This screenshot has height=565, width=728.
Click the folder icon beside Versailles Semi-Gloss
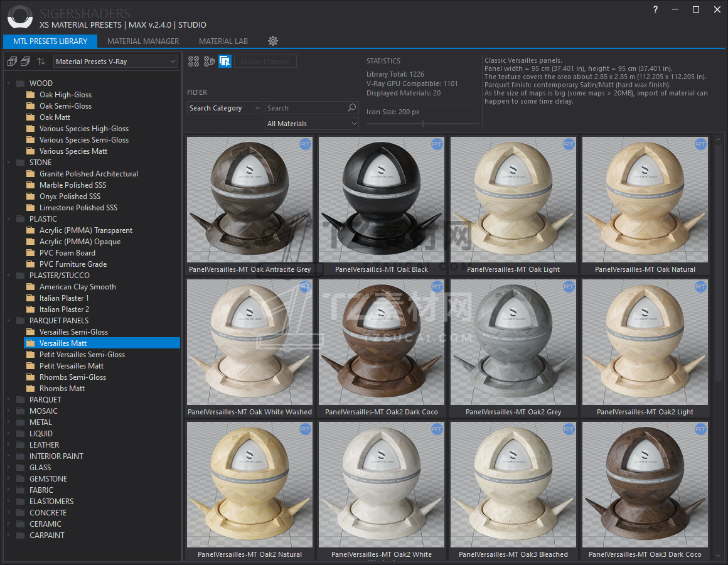31,332
